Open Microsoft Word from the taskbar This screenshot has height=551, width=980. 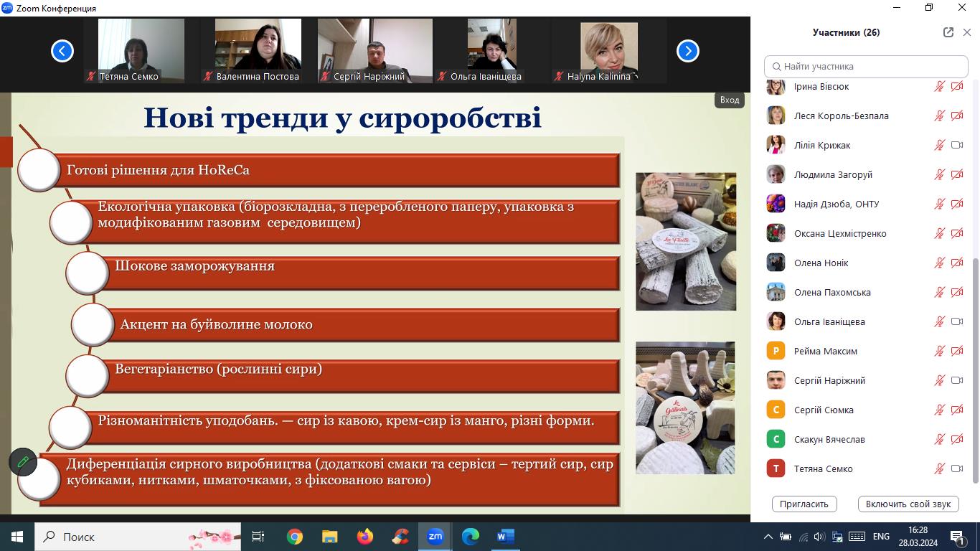(505, 536)
